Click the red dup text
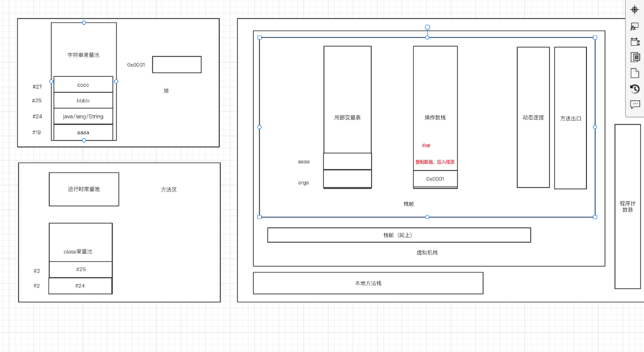Image resolution: width=644 pixels, height=352 pixels. pyautogui.click(x=426, y=145)
